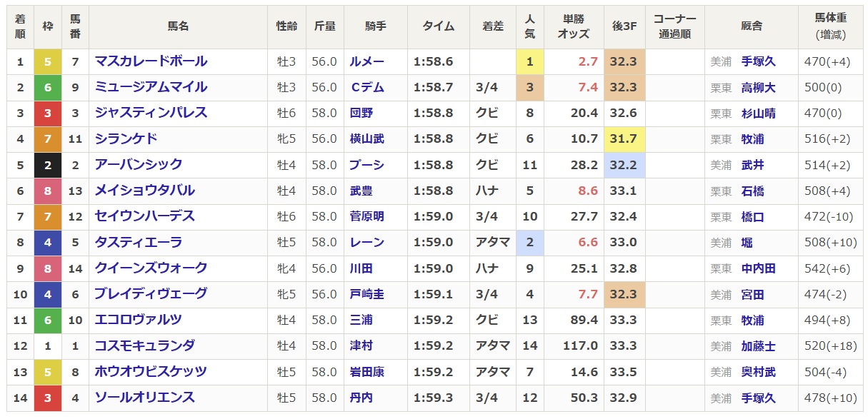Viewport: 868px width, 419px height.
Task: Click green frame 6 box beside ミュージアムマイル
Action: pos(48,88)
